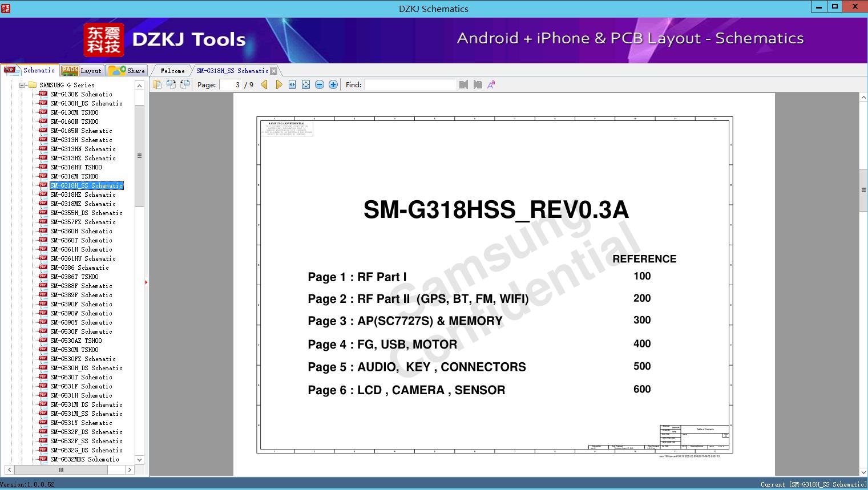Select the SM-G318H_SS Schematic document tab
This screenshot has width=868, height=490.
point(232,71)
